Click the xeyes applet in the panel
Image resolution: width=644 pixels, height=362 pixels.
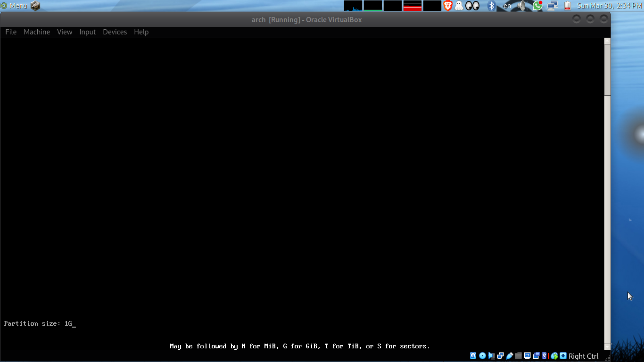click(x=472, y=6)
